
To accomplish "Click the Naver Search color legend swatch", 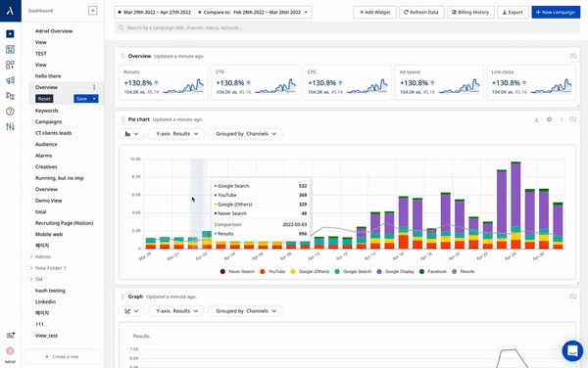I will pyautogui.click(x=222, y=271).
